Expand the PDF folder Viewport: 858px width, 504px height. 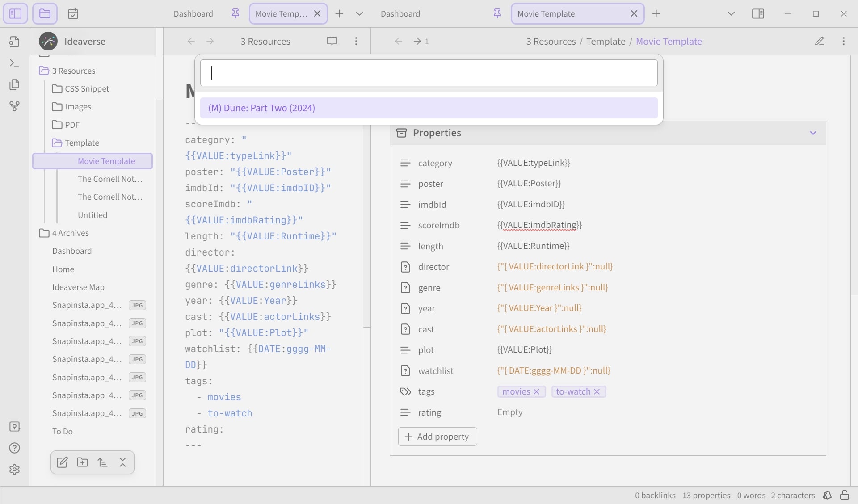66,125
